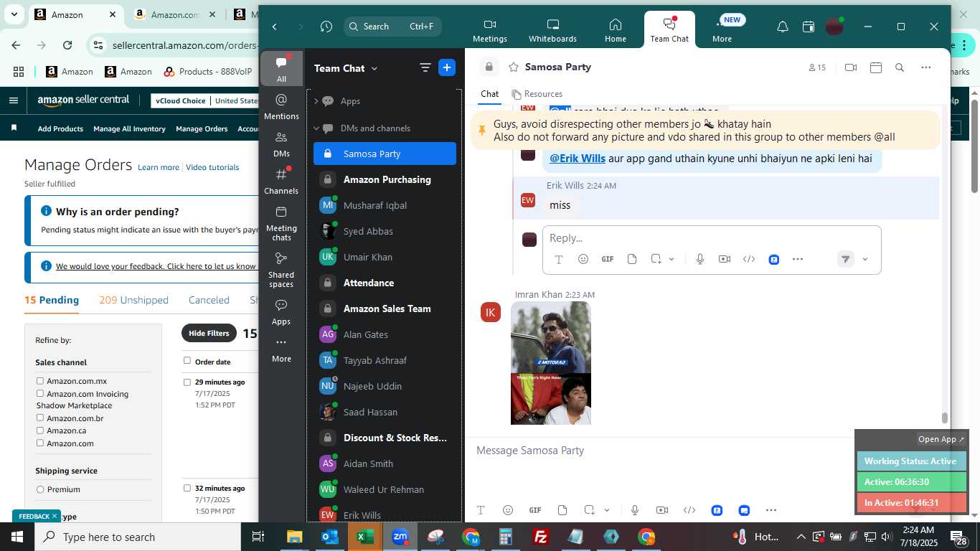The width and height of the screenshot is (980, 551).
Task: Click @Erik Wills mention link
Action: point(578,159)
